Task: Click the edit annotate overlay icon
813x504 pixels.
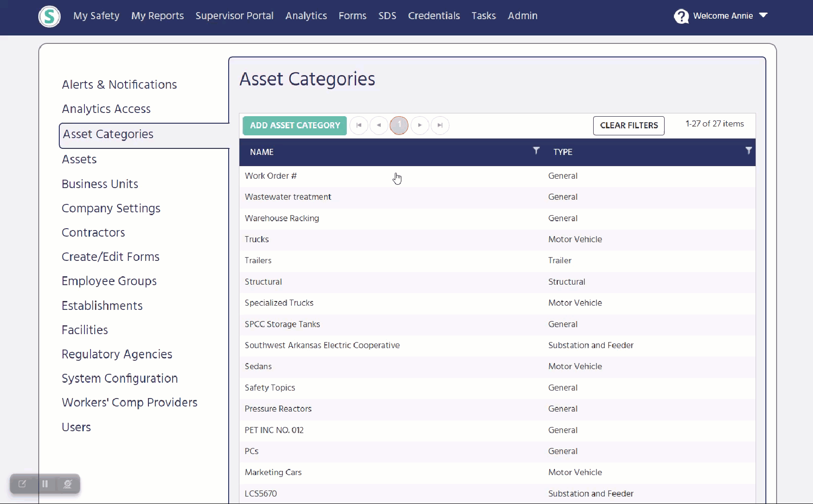Action: coord(22,484)
